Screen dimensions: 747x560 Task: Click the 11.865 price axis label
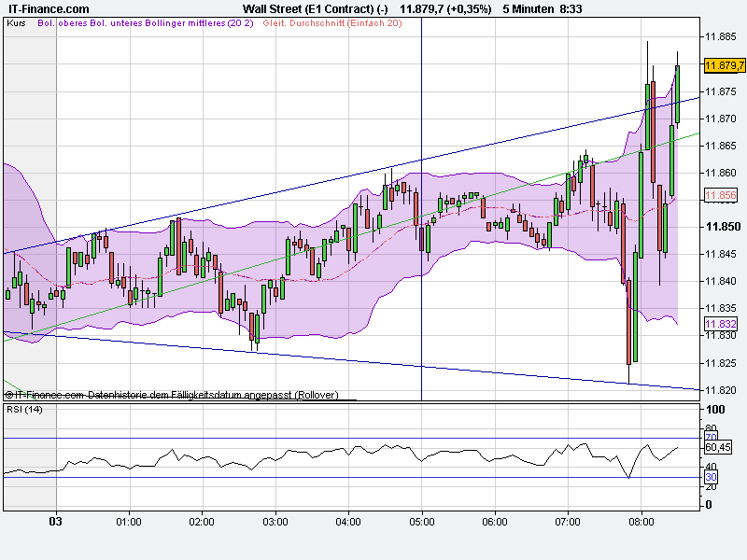tap(720, 146)
